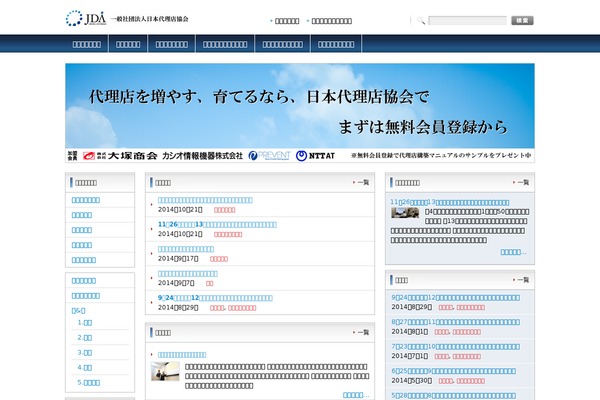Screen dimensions: 600x400
Task: Click the date 2014 7 1 in the list
Action: tap(409, 356)
